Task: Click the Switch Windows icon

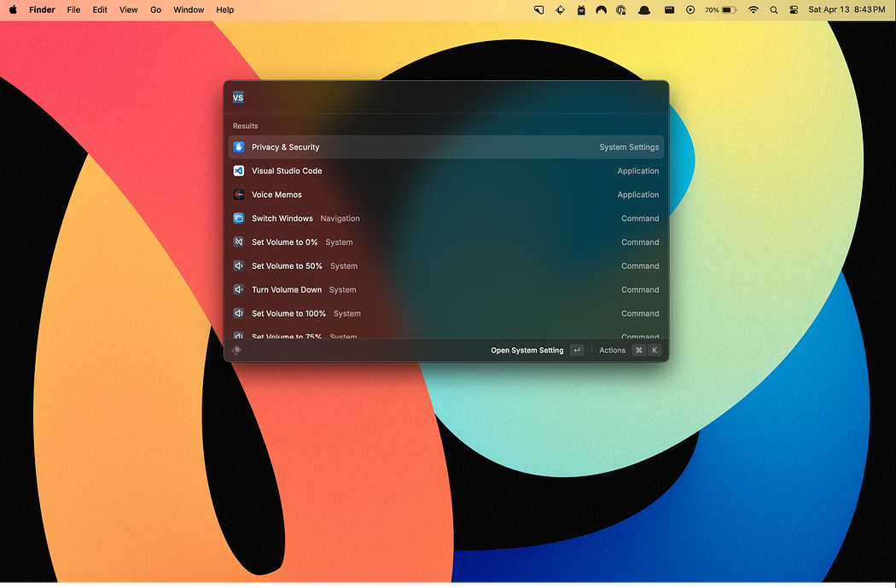Action: 239,218
